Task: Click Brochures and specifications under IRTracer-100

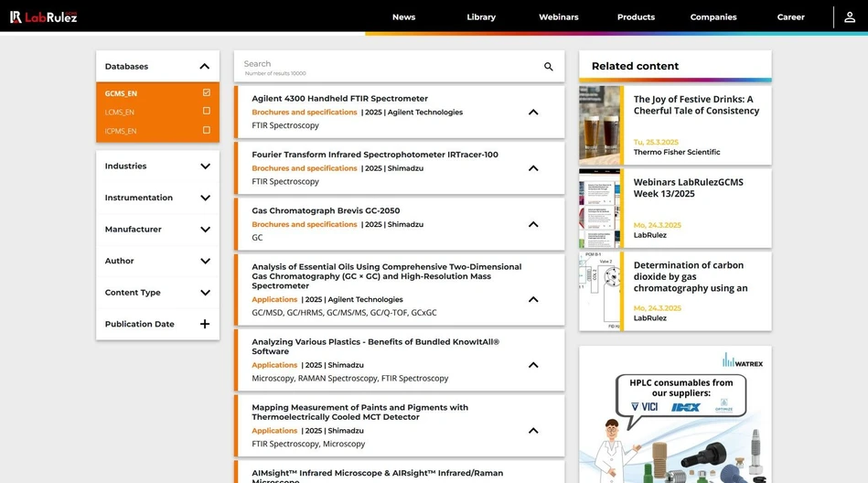Action: point(305,167)
